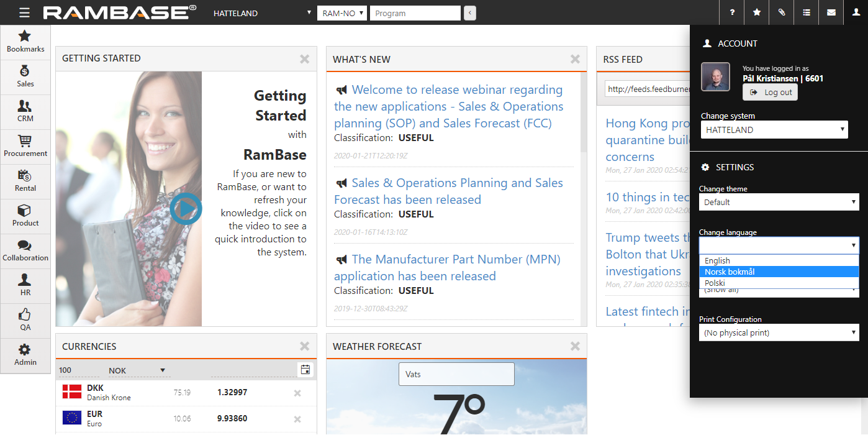Click the Log out button
Viewport: 868px width, 435px height.
click(x=770, y=92)
